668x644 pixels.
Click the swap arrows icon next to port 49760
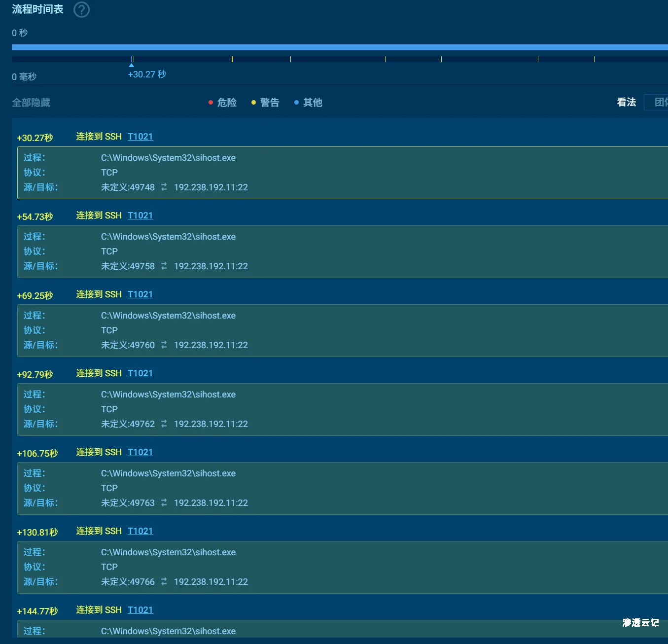[164, 345]
